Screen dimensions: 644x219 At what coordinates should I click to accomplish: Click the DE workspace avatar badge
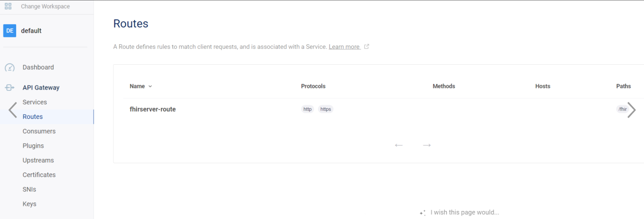pos(10,31)
